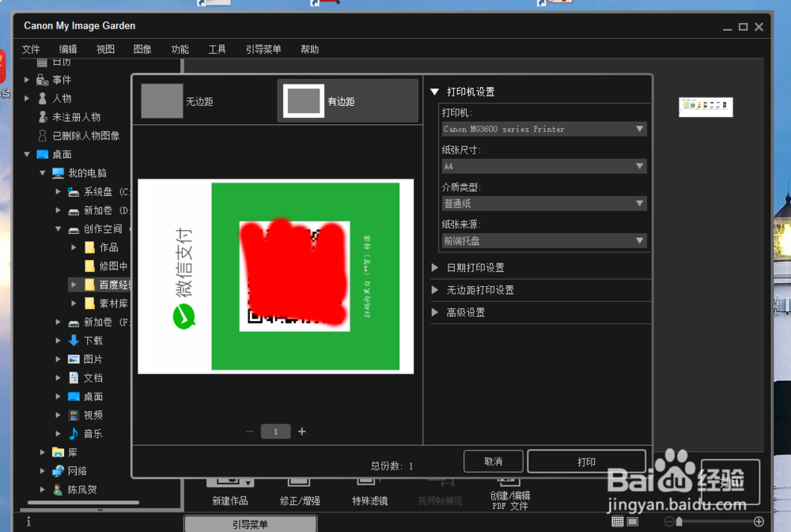
Task: Expand the 日期打印设置 section
Action: (x=435, y=268)
